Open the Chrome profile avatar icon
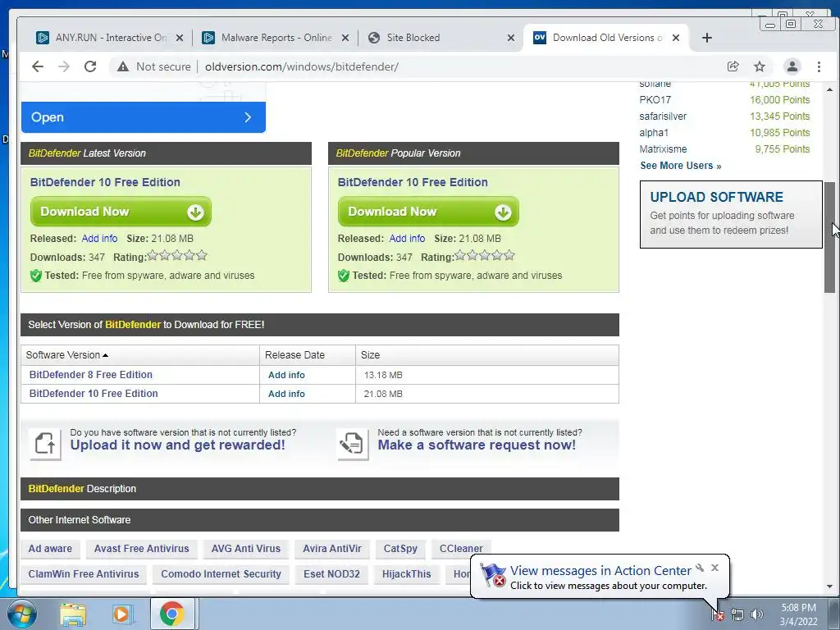Viewport: 840px width, 630px height. pos(792,66)
